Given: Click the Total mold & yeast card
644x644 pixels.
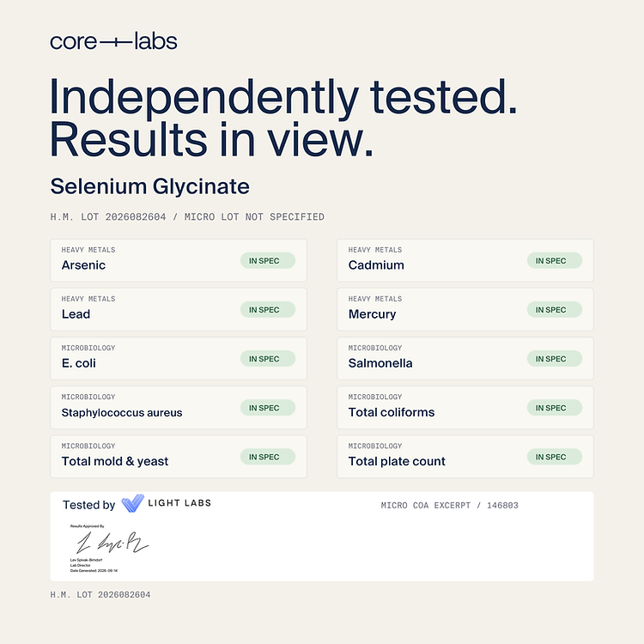Looking at the screenshot, I should point(179,456).
